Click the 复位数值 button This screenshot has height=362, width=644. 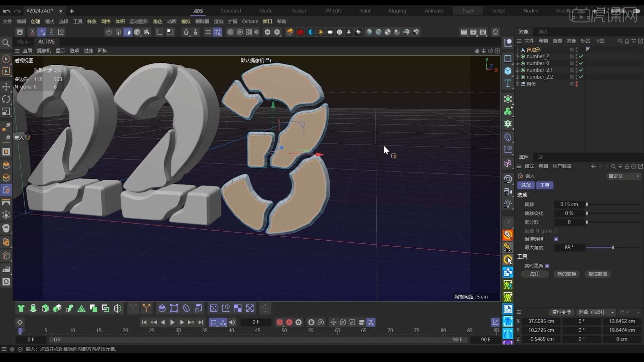click(598, 274)
